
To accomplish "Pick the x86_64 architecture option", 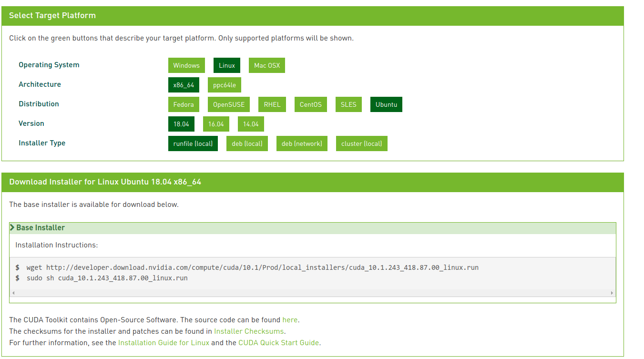I will coord(184,85).
